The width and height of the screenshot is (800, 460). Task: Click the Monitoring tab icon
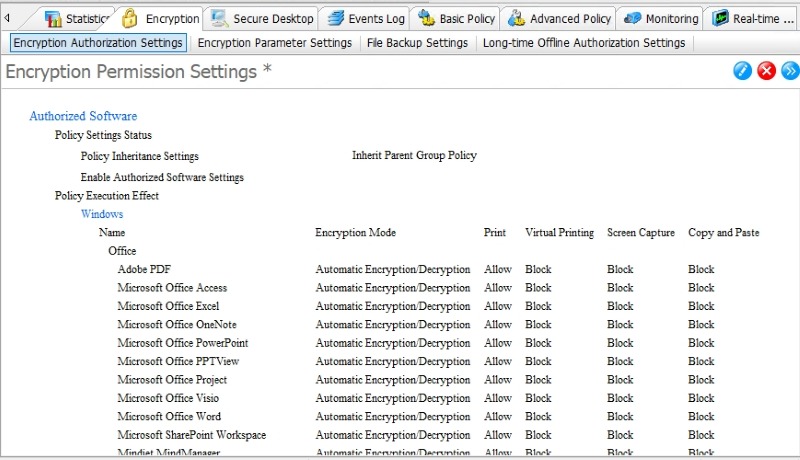coord(632,18)
